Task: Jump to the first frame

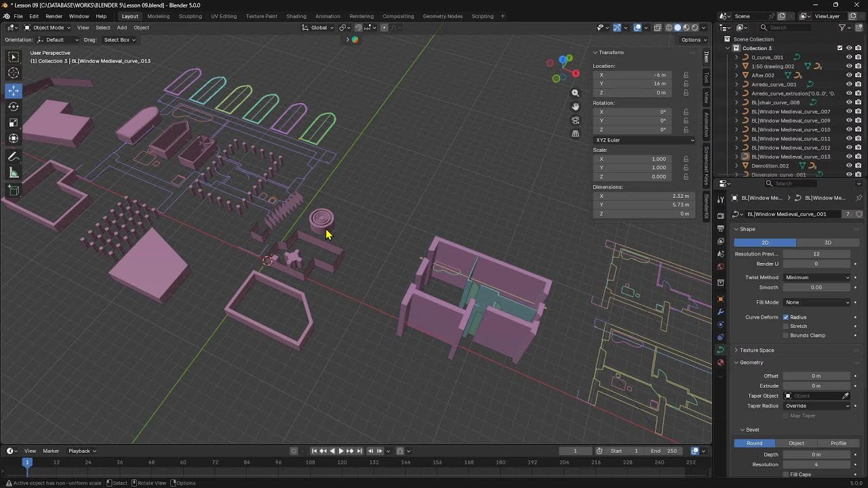Action: [x=314, y=451]
